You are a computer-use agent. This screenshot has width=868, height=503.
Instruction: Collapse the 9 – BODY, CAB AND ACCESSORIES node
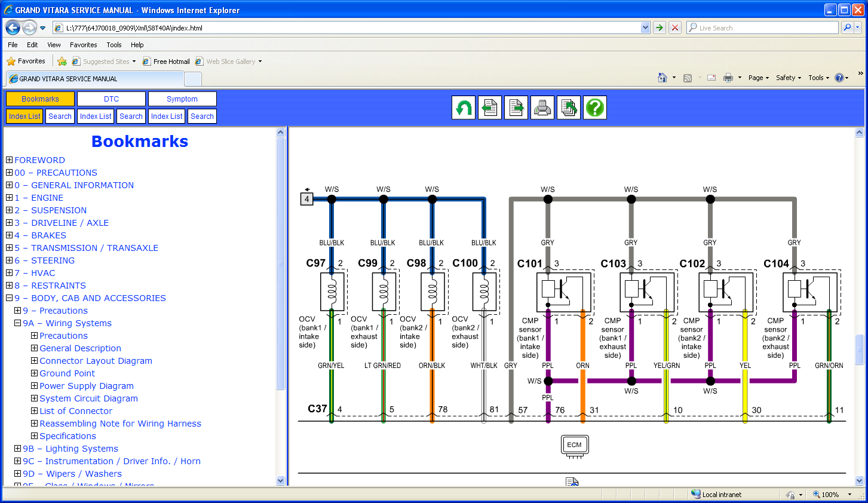point(9,297)
